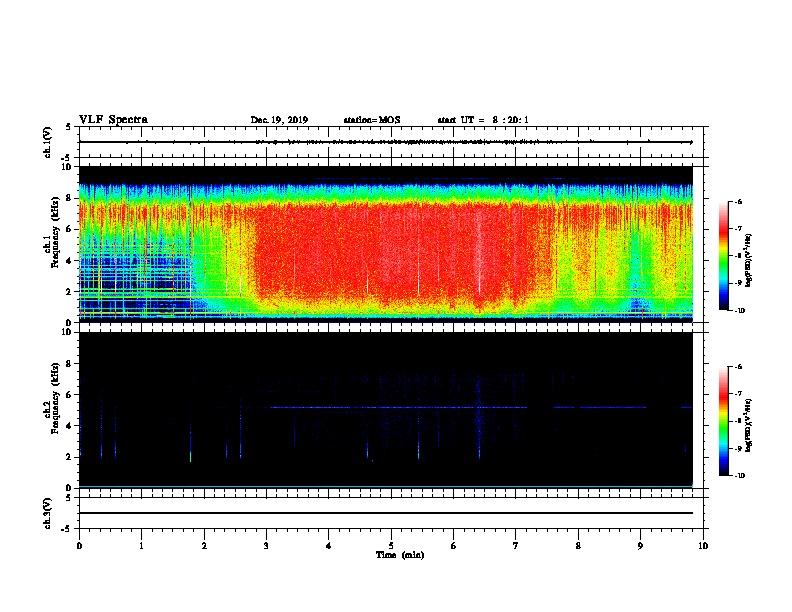This screenshot has height=612, width=792.
Task: Click the ch.2 spectrogram color scale bar
Action: click(723, 421)
